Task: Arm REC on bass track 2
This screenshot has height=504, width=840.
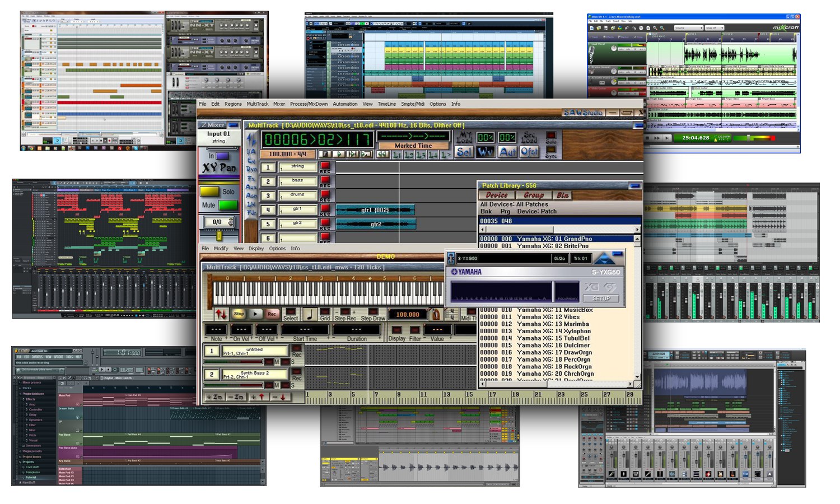Action: click(x=325, y=180)
